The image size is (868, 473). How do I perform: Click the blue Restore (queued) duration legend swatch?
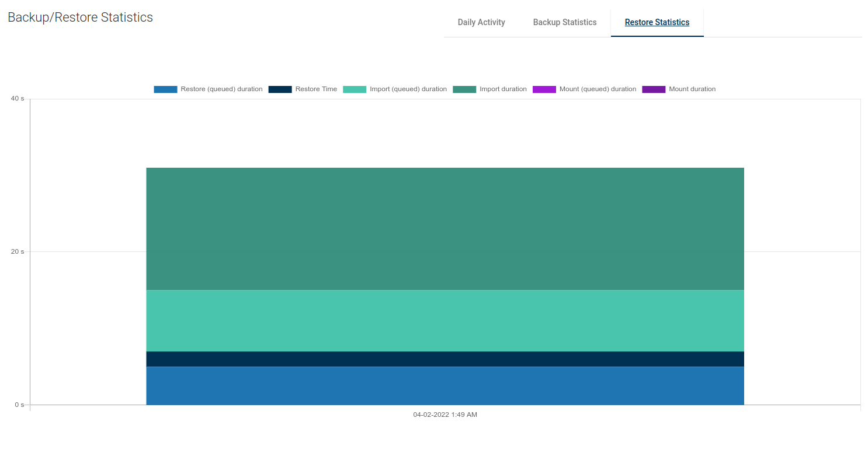[x=165, y=89]
